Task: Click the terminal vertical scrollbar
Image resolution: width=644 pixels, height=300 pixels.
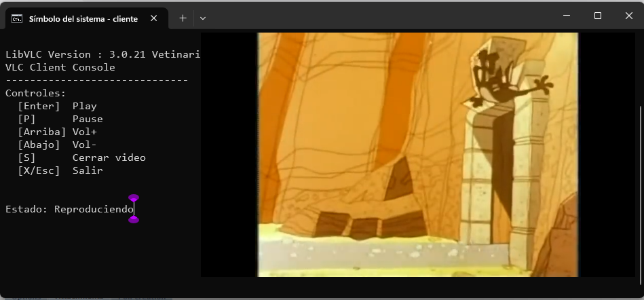Action: (x=641, y=195)
